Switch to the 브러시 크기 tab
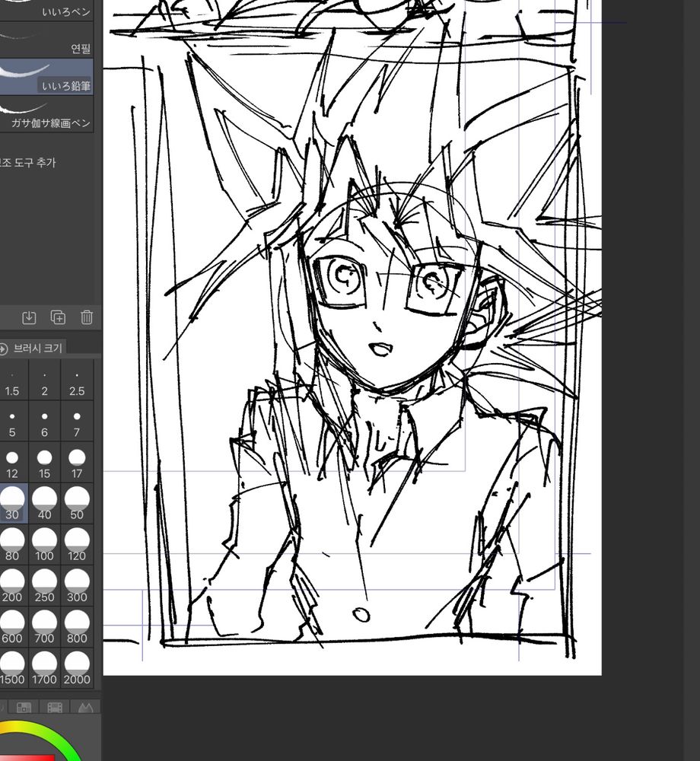Image resolution: width=700 pixels, height=761 pixels. (37, 348)
